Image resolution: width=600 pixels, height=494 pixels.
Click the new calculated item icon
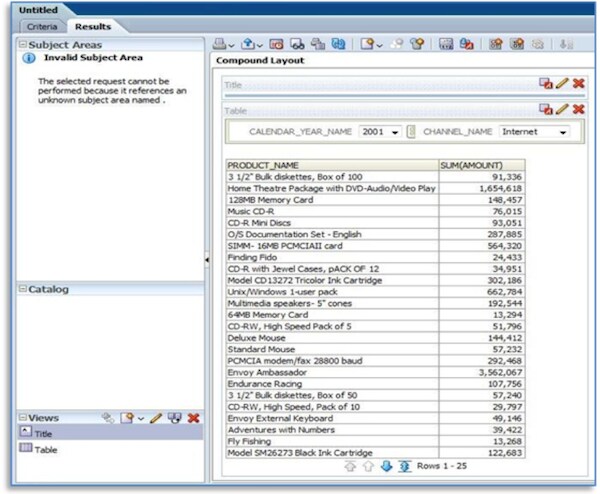(417, 44)
